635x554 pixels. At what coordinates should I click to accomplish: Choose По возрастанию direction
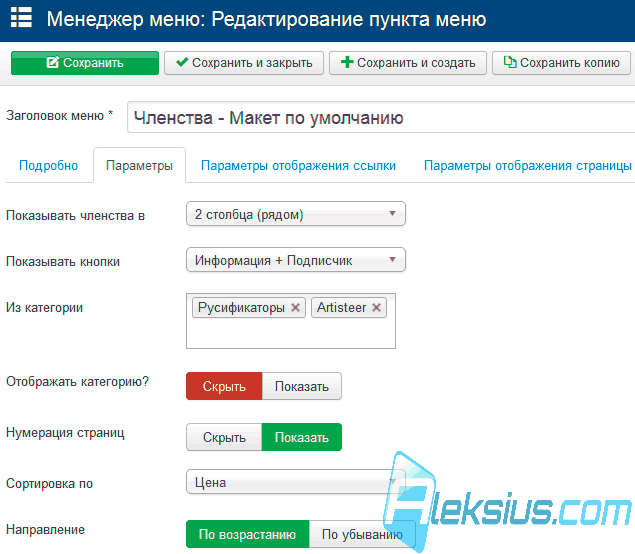(x=247, y=534)
